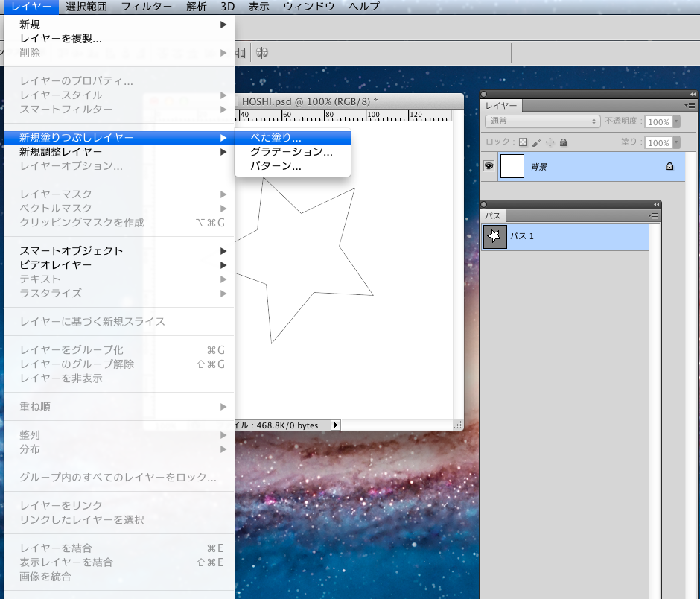Expand the status bar info arrow
The image size is (700, 599).
(335, 425)
